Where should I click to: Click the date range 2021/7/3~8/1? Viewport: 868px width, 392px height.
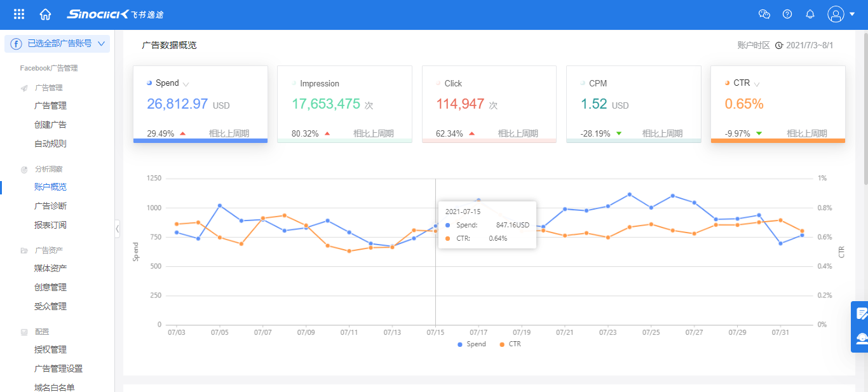pos(809,45)
